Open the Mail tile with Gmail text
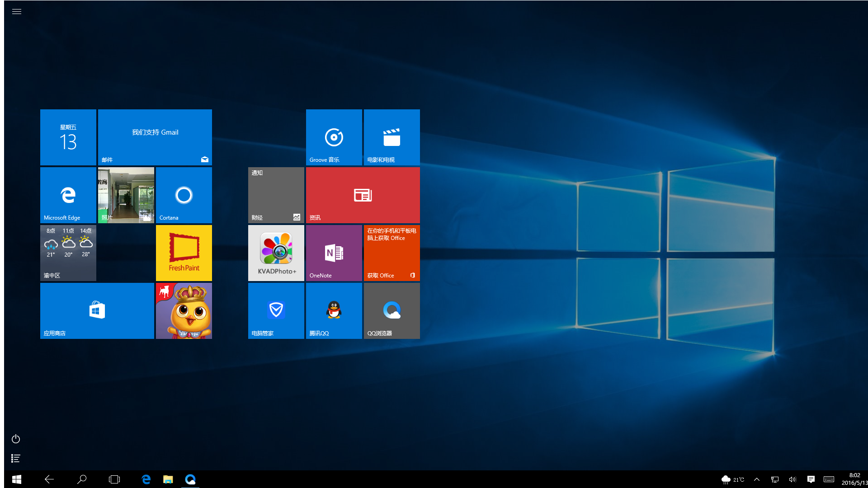Screen dimensions: 868x488 click(155, 137)
